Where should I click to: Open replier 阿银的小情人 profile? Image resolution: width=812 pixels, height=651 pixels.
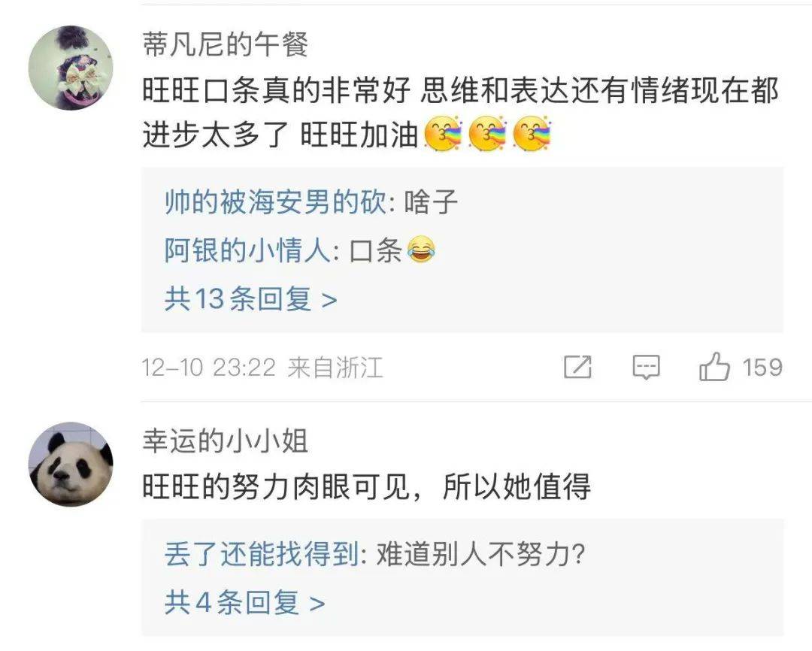click(248, 250)
